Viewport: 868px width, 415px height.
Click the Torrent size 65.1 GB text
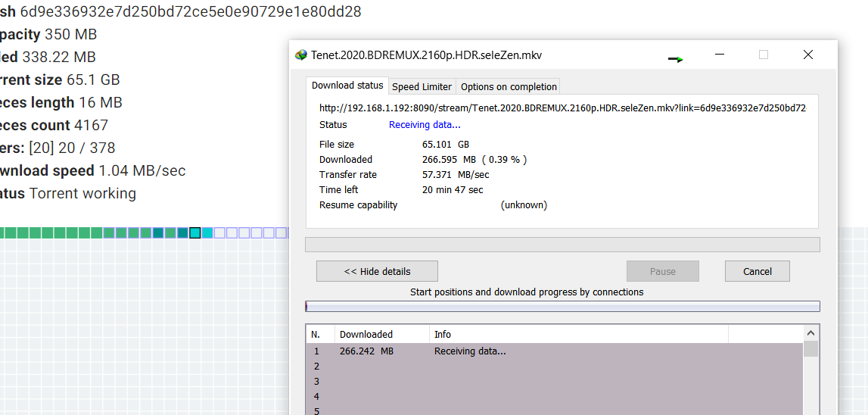coord(60,80)
